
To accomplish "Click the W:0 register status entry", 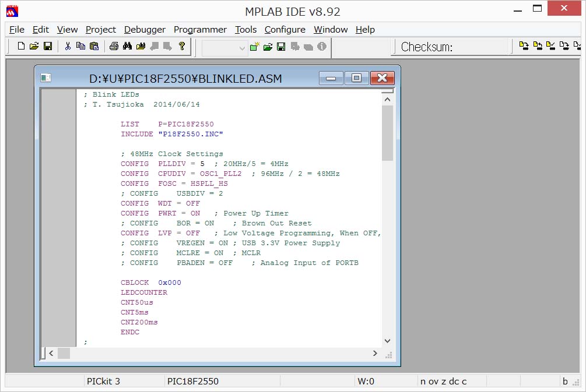I will coord(366,381).
